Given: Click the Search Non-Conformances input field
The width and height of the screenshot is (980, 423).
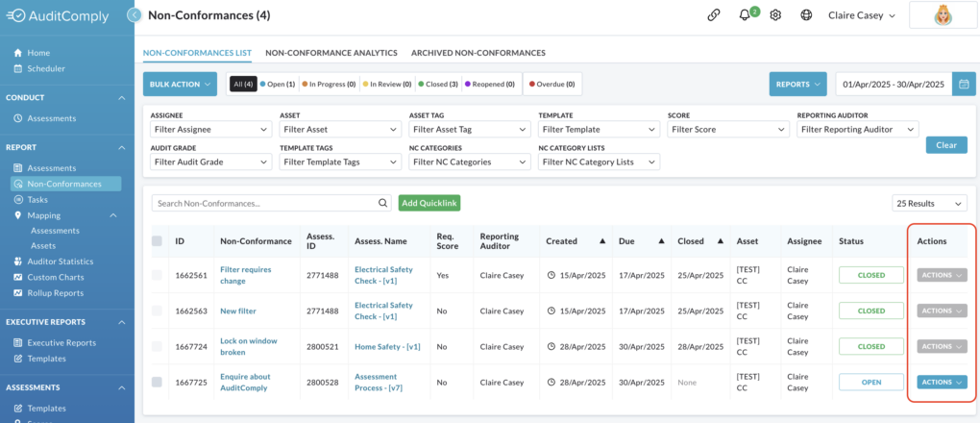Looking at the screenshot, I should click(264, 204).
